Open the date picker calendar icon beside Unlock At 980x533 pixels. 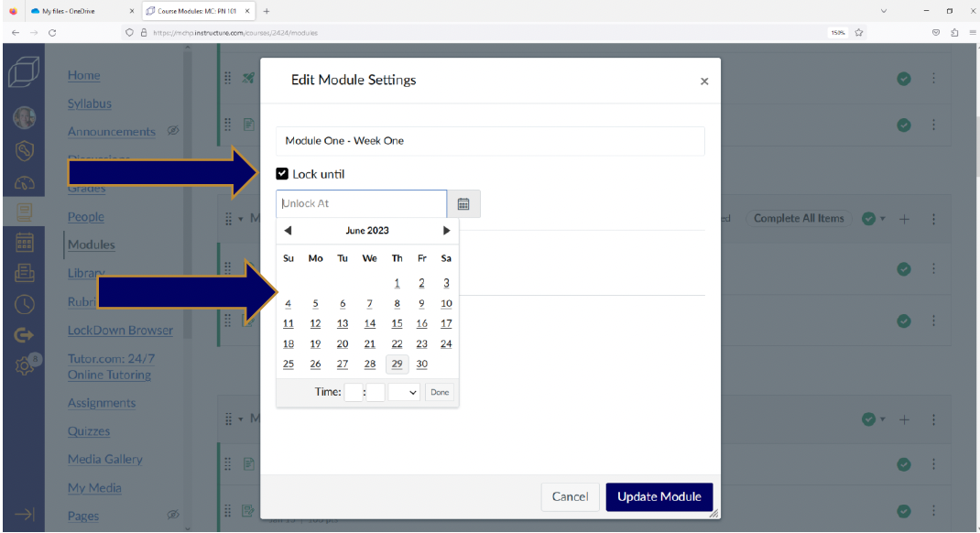(x=463, y=203)
